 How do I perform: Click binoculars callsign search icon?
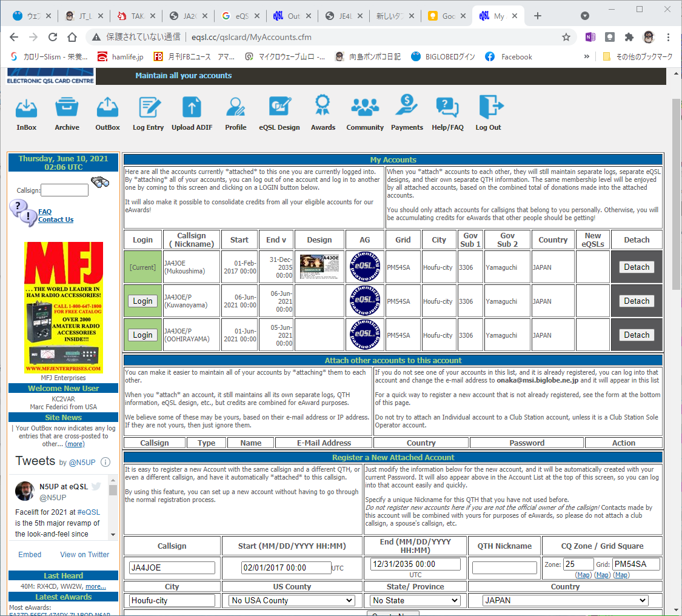coord(100,182)
